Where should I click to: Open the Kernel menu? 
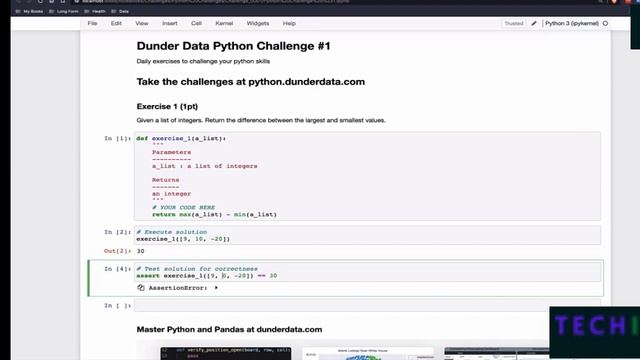pyautogui.click(x=224, y=23)
